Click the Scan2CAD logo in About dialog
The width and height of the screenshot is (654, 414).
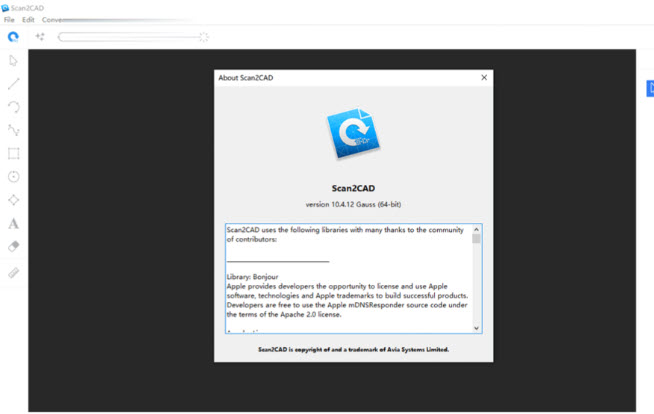(x=353, y=135)
